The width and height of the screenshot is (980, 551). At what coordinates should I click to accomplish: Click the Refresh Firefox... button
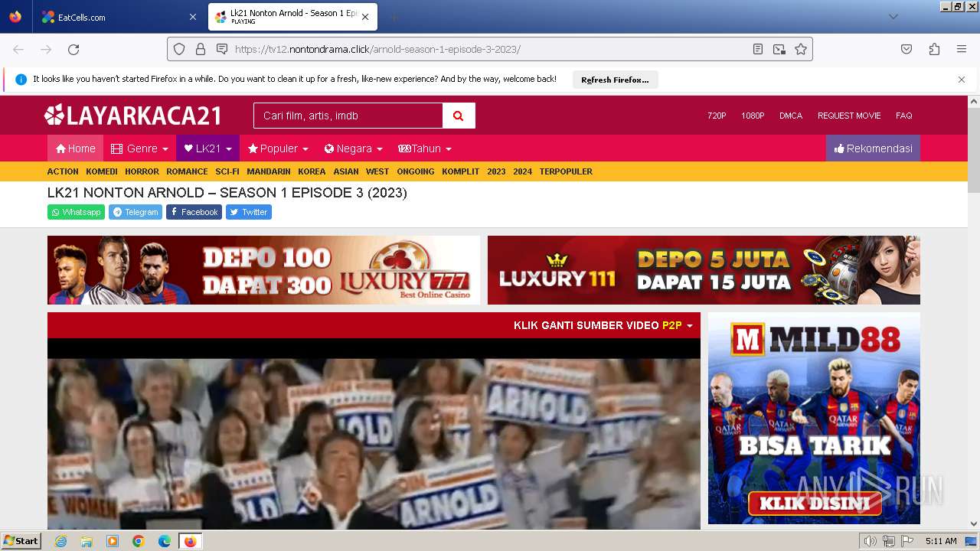(x=615, y=80)
